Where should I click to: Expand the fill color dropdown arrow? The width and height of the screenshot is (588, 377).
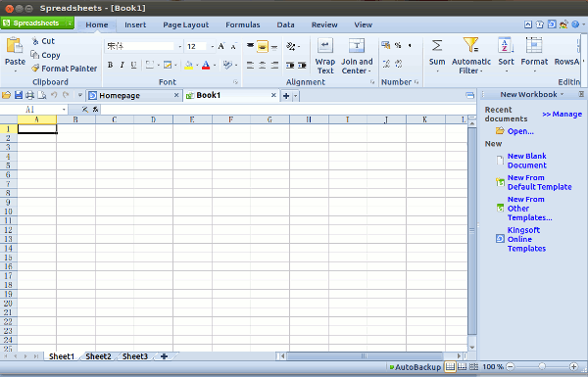197,66
